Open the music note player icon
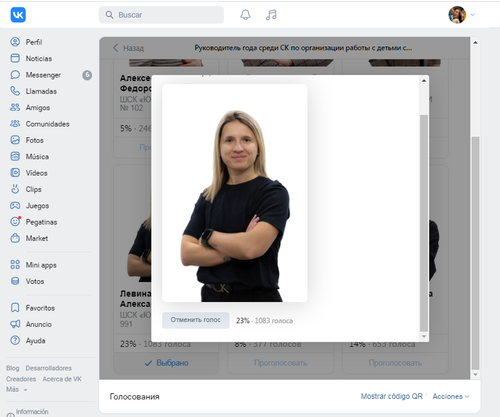Viewport: 500px width, 417px height. click(271, 15)
